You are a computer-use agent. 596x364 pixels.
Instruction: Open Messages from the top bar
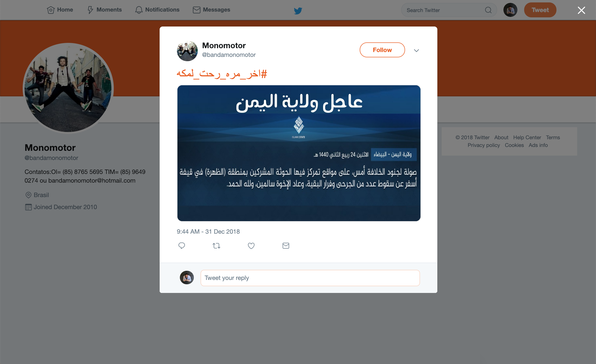click(x=211, y=10)
